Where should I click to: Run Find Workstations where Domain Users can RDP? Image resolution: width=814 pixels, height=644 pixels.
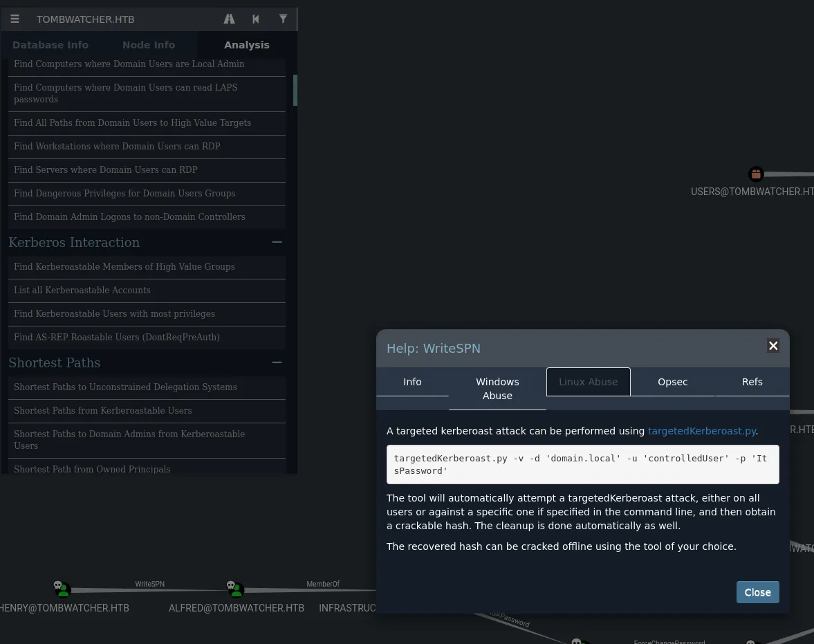pyautogui.click(x=147, y=147)
